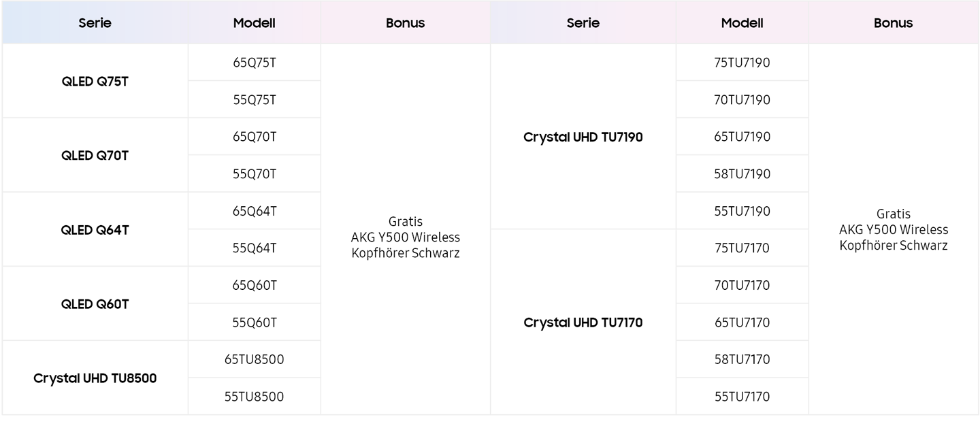Click the left Serie column header
The image size is (980, 430).
coord(95,22)
